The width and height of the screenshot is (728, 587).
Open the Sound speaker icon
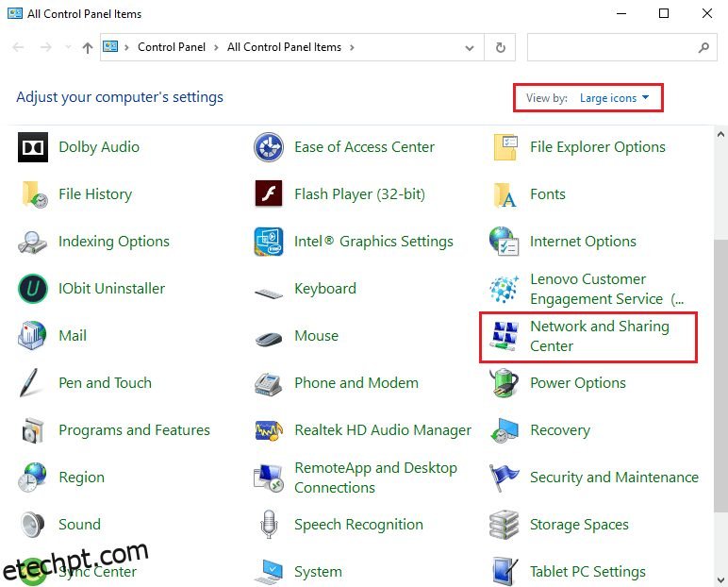pyautogui.click(x=32, y=525)
